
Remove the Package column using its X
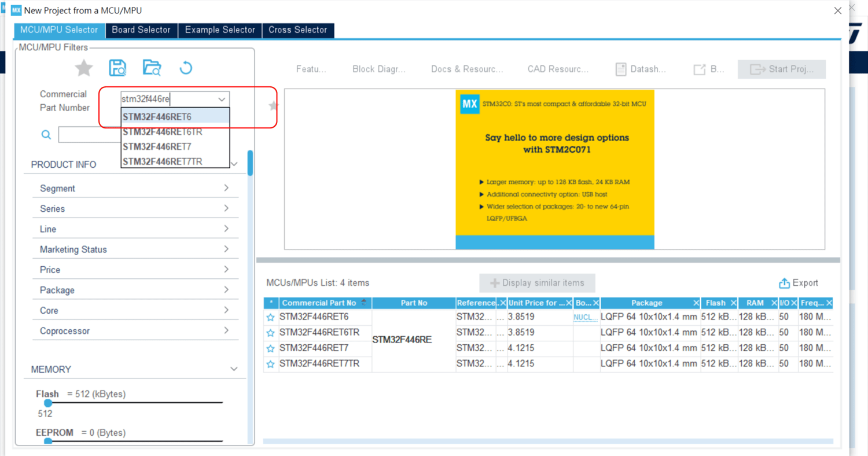696,303
